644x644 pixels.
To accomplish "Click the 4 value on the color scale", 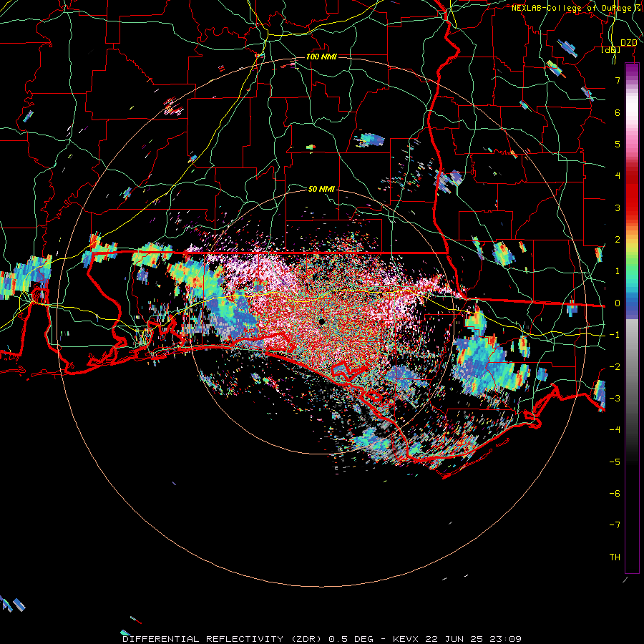I will [618, 176].
